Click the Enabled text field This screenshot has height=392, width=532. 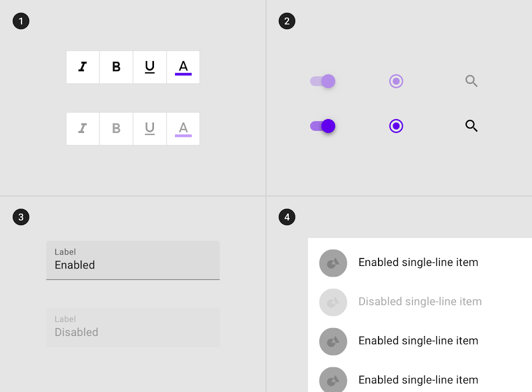[x=133, y=260]
